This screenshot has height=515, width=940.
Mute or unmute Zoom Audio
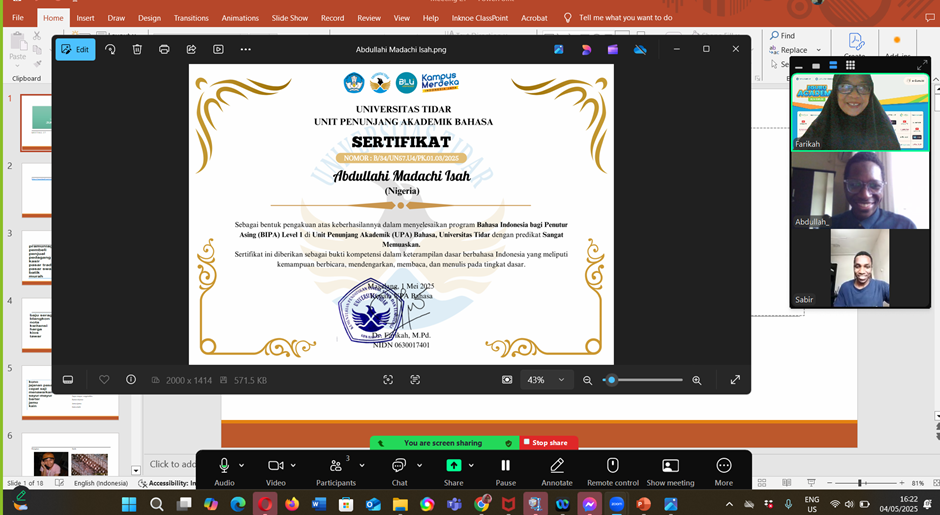[x=224, y=471]
